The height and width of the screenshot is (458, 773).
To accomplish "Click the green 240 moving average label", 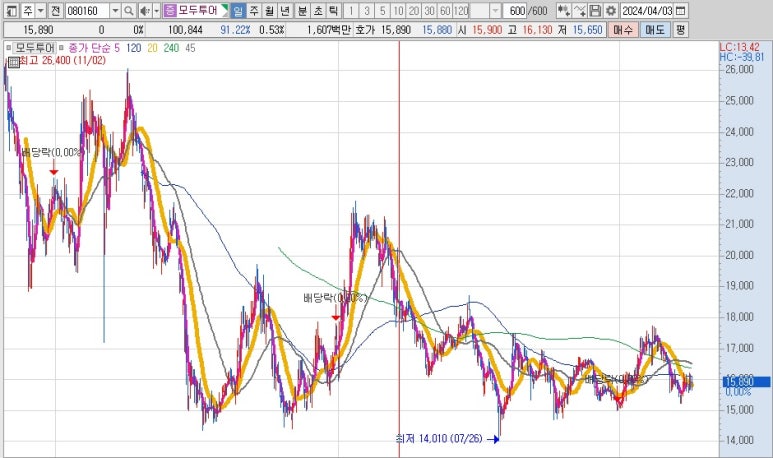I will click(171, 48).
